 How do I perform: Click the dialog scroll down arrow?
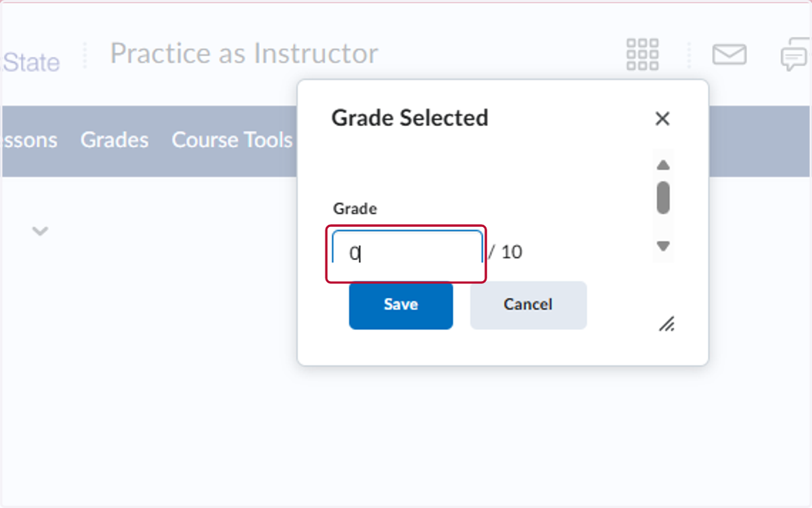point(664,247)
